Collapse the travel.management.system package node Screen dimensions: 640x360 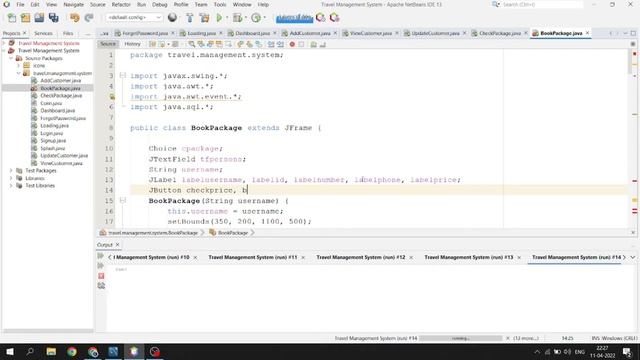click(x=18, y=73)
